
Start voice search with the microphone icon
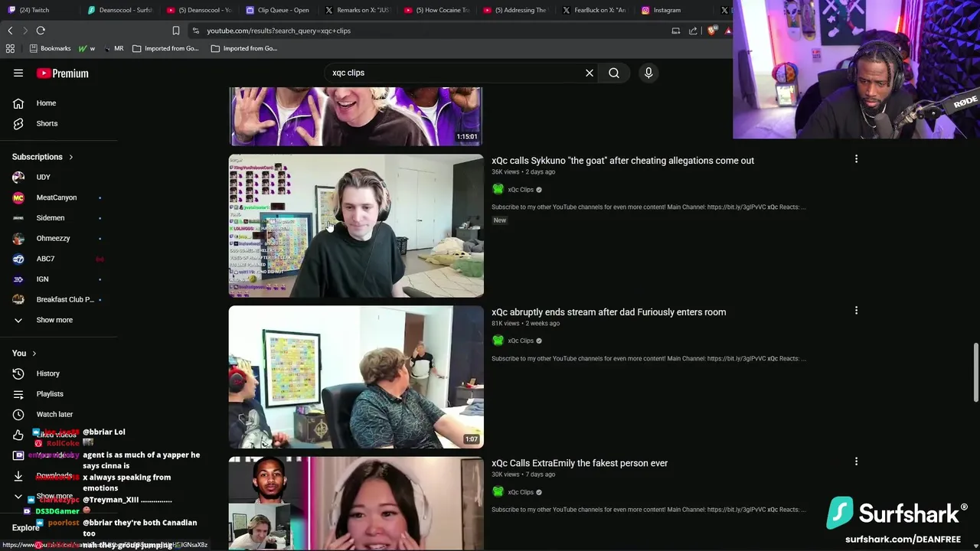(x=648, y=73)
